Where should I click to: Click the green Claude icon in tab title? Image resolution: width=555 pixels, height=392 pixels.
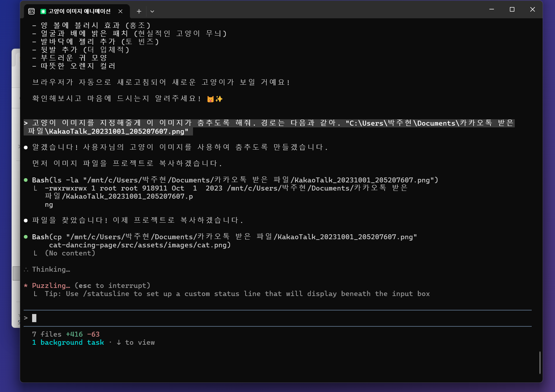tap(43, 11)
